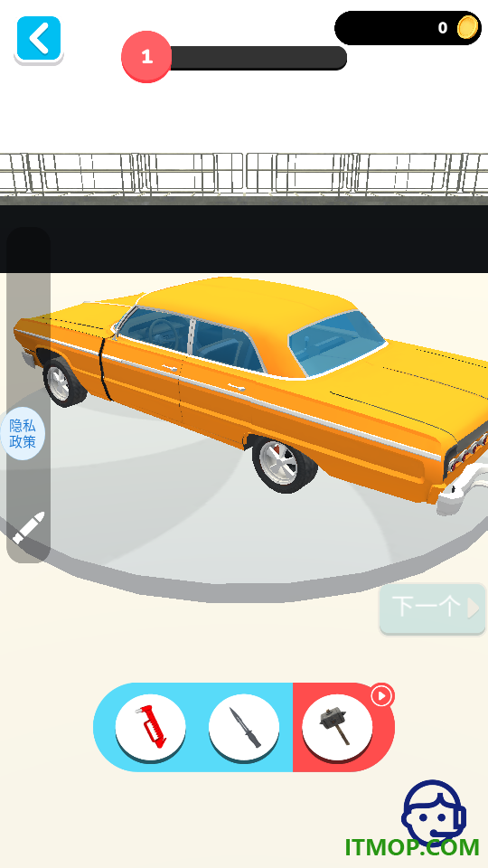Click the dark level progress bar
Viewport: 488px width, 868px height.
point(258,58)
